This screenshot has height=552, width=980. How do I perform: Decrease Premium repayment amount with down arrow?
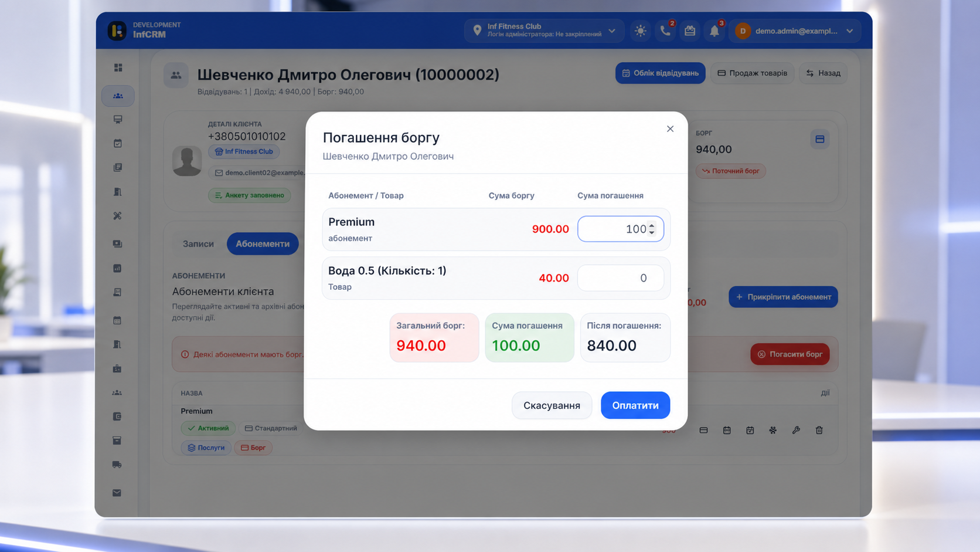(x=652, y=232)
